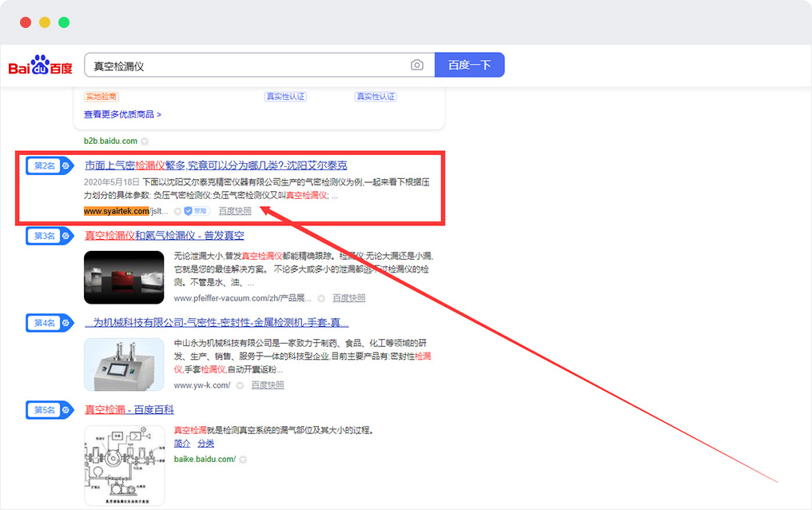Click the red close window button
This screenshot has width=812, height=510.
(26, 22)
